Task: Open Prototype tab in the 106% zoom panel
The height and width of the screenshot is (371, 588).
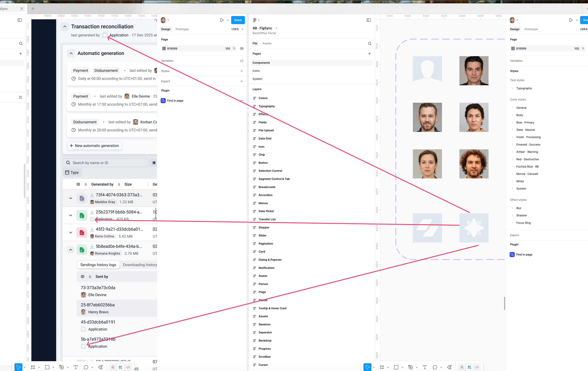Action: pyautogui.click(x=182, y=29)
